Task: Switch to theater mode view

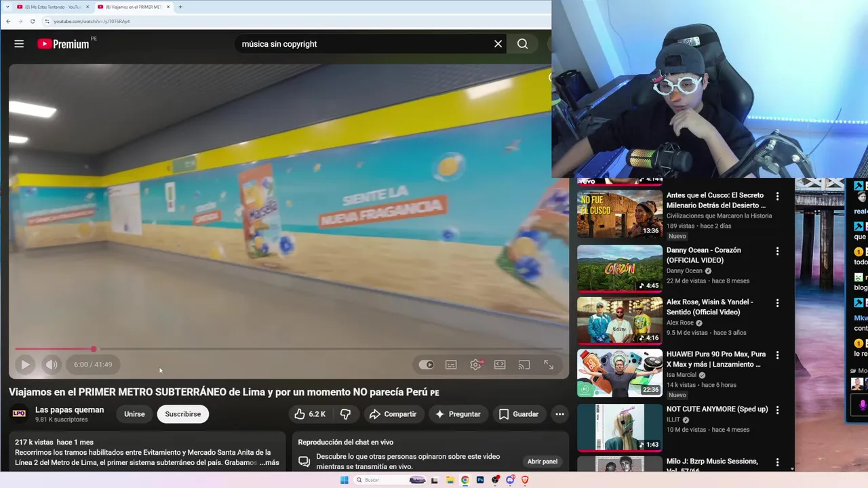Action: [500, 365]
